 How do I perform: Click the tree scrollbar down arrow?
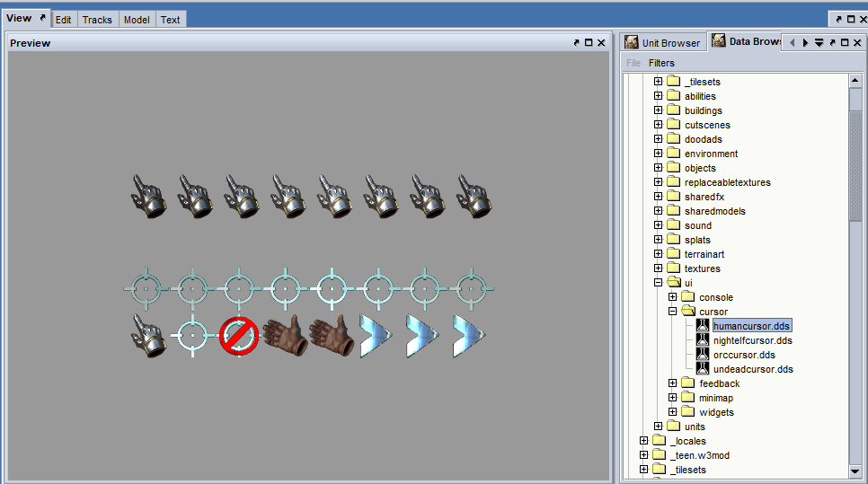(855, 471)
